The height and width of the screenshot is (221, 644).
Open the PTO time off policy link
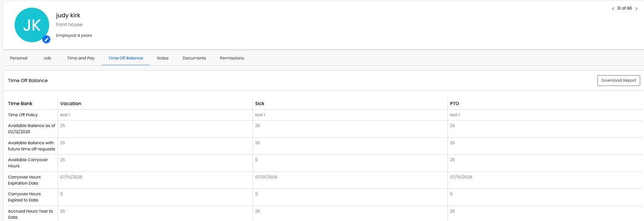455,115
